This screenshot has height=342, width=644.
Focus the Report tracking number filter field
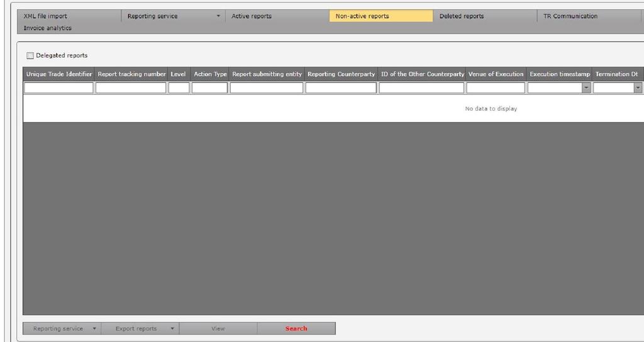point(131,88)
